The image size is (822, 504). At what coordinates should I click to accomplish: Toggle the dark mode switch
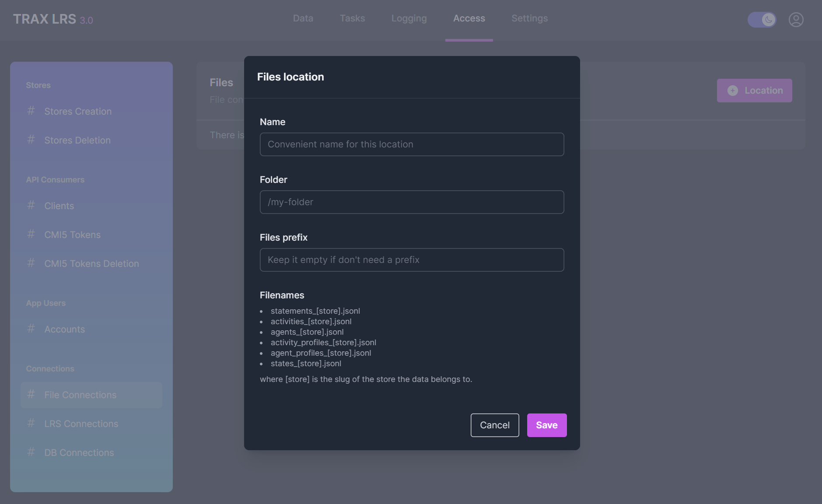pos(762,20)
